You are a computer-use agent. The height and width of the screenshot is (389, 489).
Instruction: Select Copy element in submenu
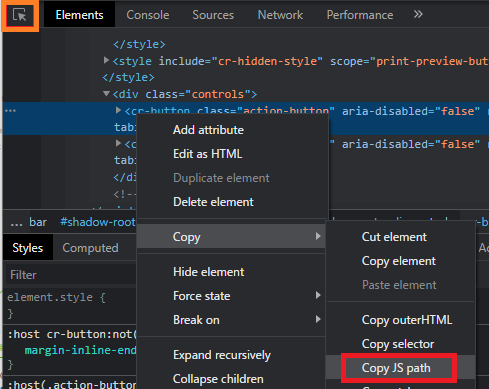coord(399,261)
